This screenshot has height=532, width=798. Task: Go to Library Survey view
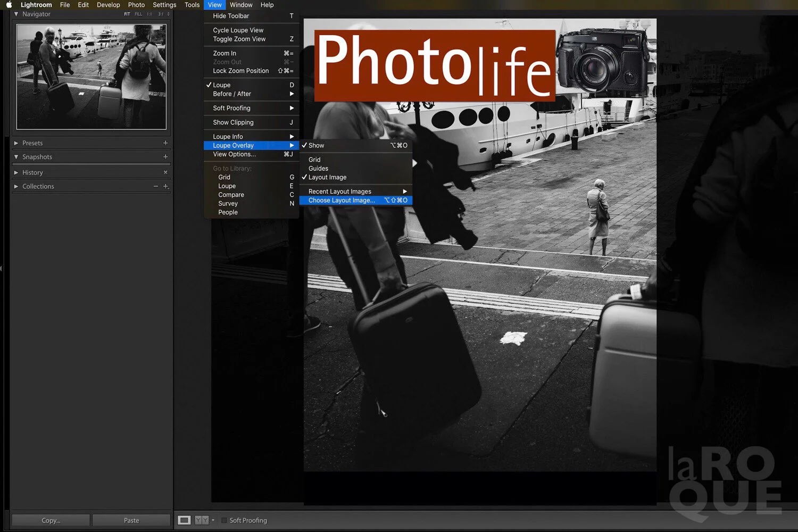(x=251, y=204)
